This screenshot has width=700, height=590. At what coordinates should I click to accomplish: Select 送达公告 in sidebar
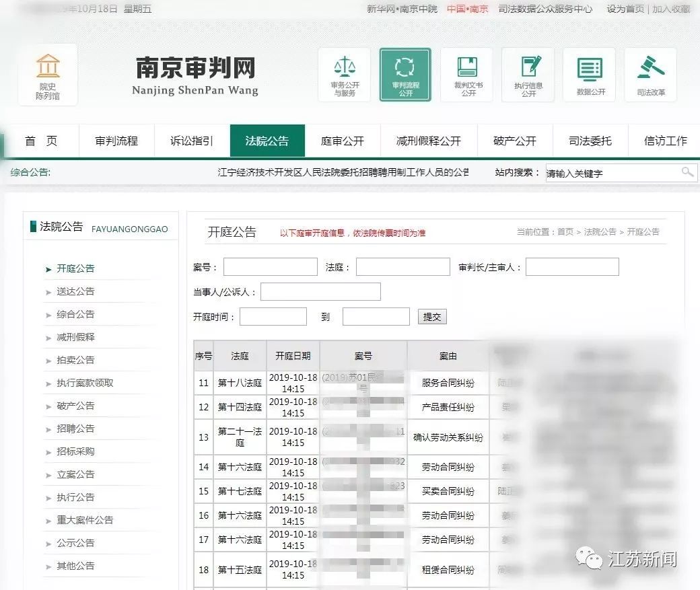pos(75,291)
